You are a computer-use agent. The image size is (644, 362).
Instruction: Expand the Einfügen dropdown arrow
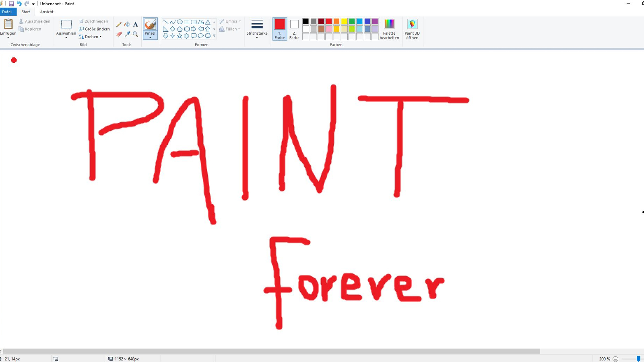coord(8,37)
